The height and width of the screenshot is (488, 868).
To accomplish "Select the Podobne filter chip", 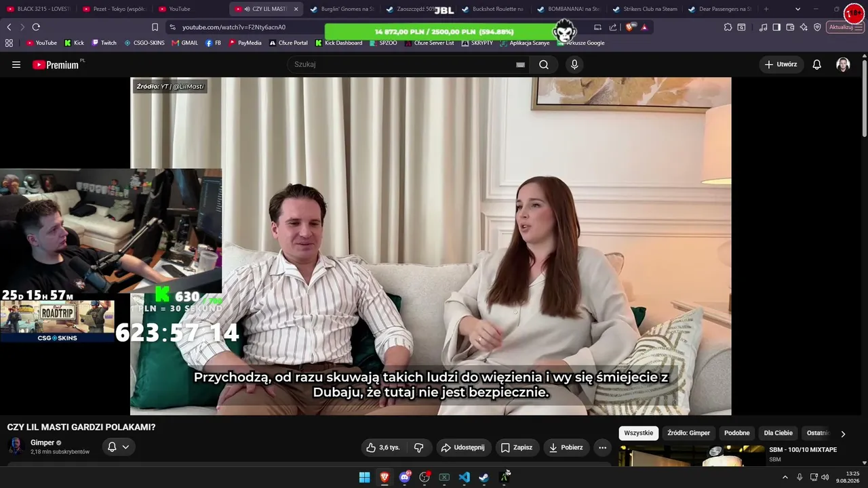I will tap(736, 433).
